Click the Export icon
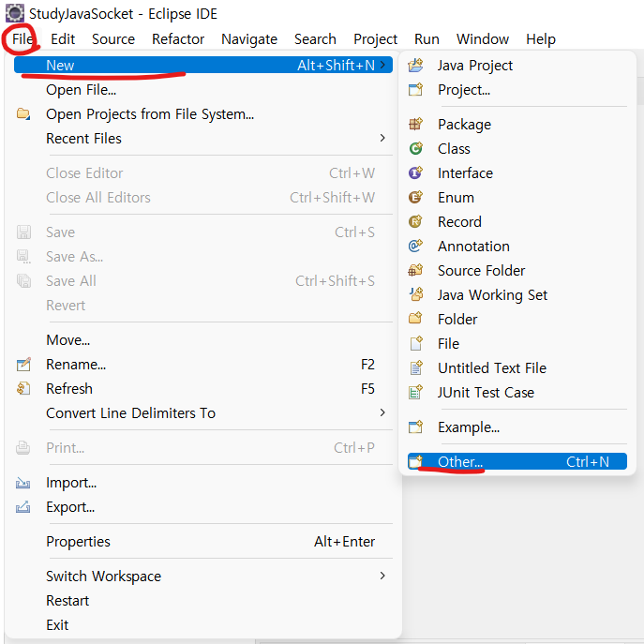 coord(23,507)
